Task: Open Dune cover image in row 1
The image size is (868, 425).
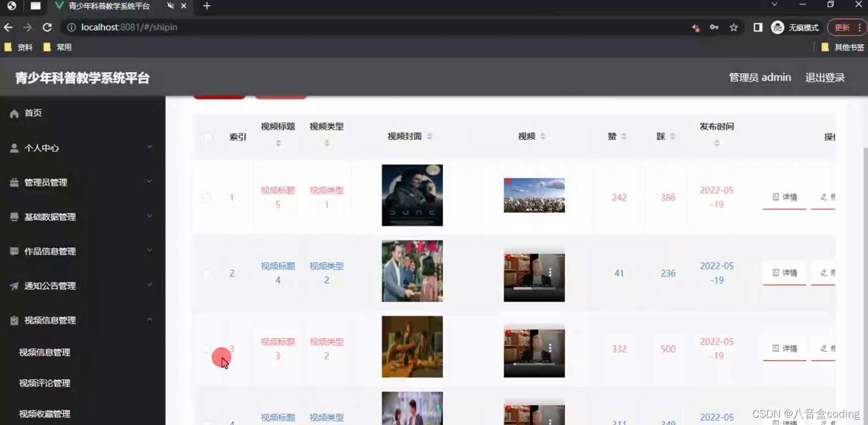Action: click(x=412, y=195)
